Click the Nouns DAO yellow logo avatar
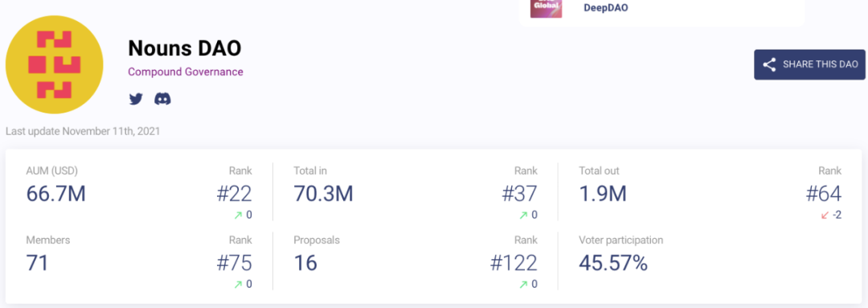This screenshot has height=308, width=868. pos(55,64)
